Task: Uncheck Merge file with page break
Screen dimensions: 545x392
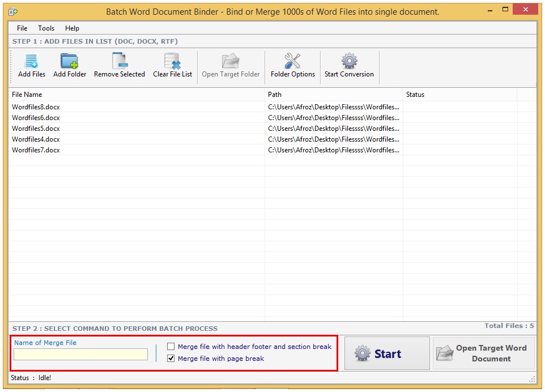Action: click(x=171, y=359)
